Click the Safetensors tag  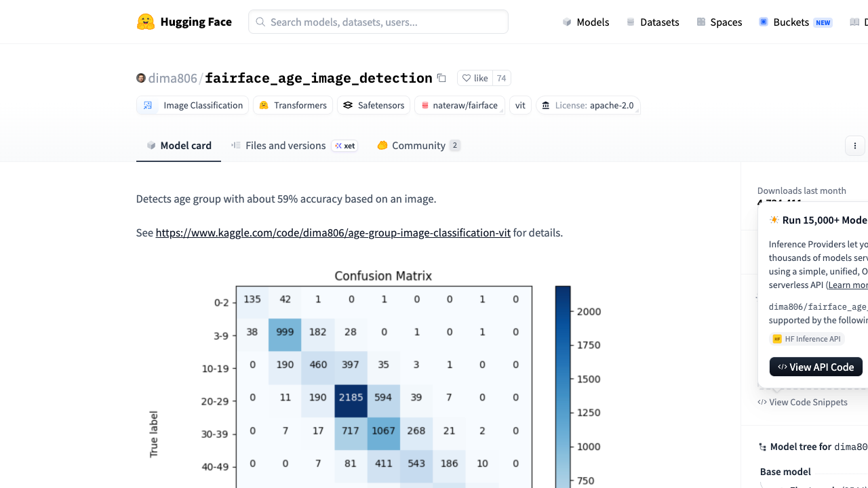click(374, 105)
